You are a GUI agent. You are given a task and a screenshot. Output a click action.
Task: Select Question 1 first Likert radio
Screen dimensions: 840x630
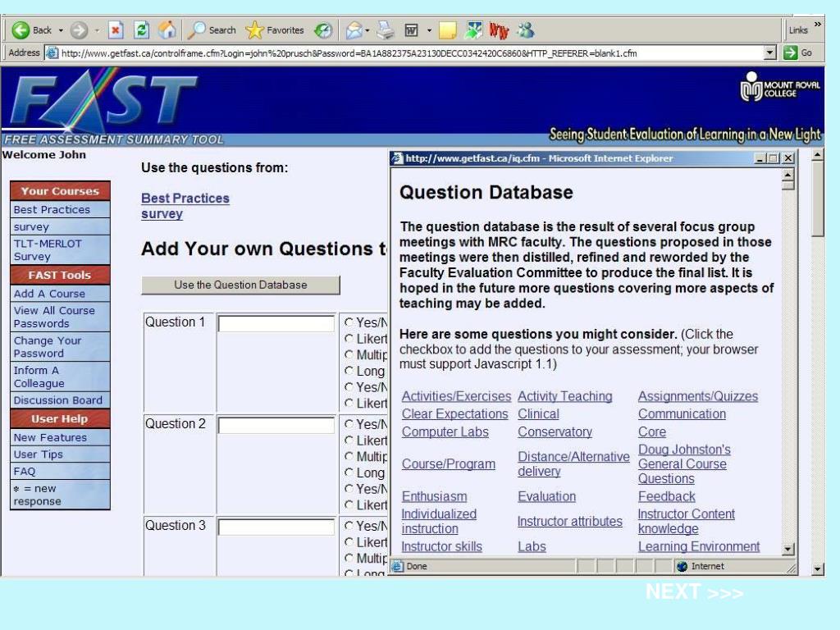tap(349, 339)
